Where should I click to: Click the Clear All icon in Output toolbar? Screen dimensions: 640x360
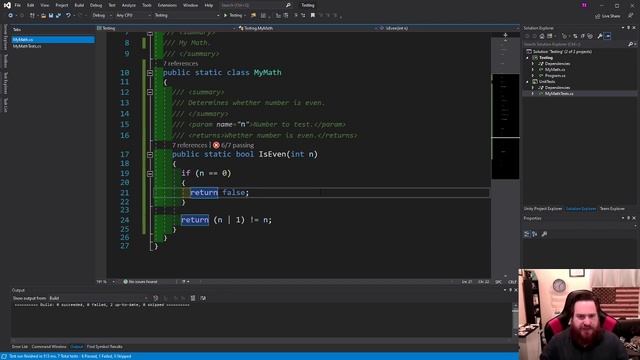[x=193, y=298]
